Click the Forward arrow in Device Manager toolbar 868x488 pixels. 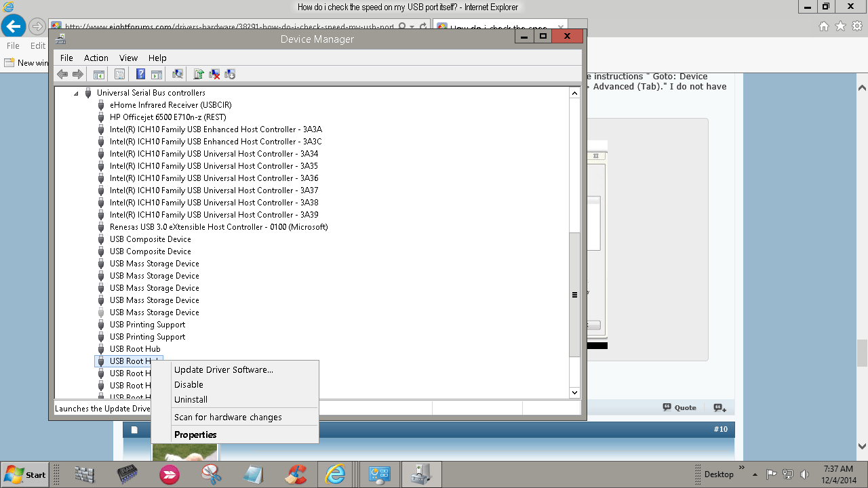tap(78, 74)
